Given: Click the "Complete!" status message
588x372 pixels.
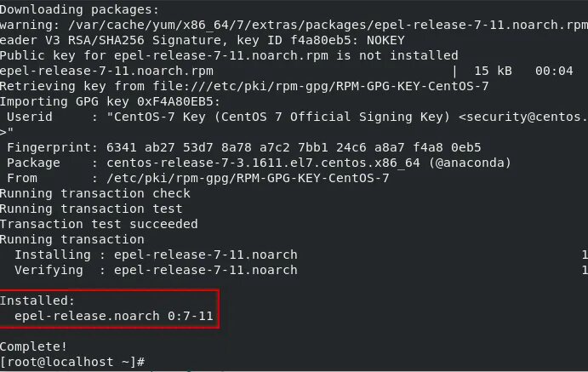Looking at the screenshot, I should tap(33, 346).
